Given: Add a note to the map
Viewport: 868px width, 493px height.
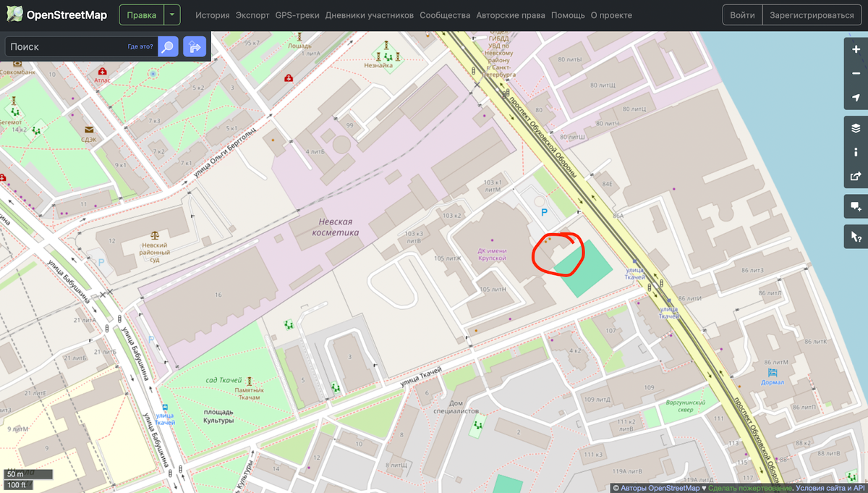Looking at the screenshot, I should click(x=856, y=206).
